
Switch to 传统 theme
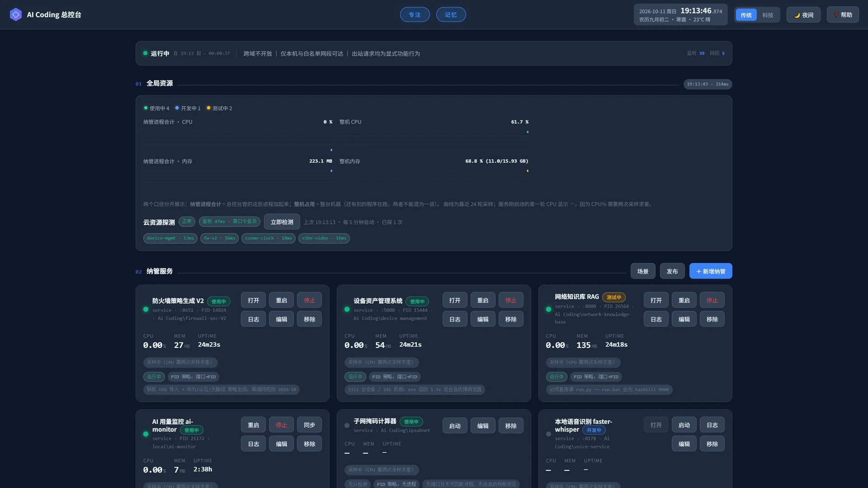tap(746, 15)
